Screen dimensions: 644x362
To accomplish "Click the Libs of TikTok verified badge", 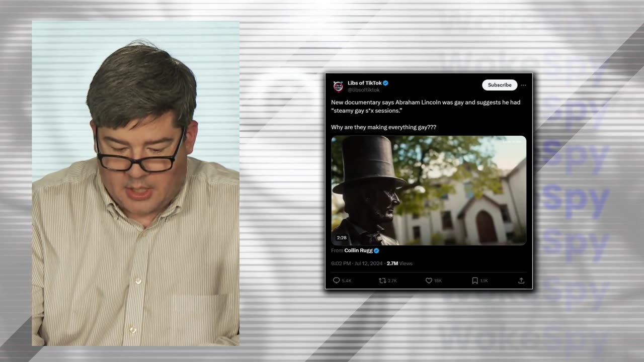I will coord(385,83).
